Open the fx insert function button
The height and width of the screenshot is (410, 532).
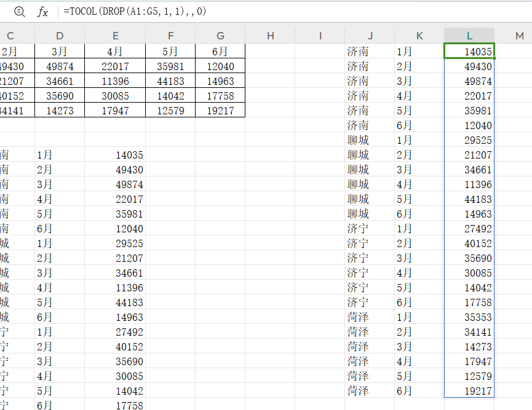click(x=42, y=12)
